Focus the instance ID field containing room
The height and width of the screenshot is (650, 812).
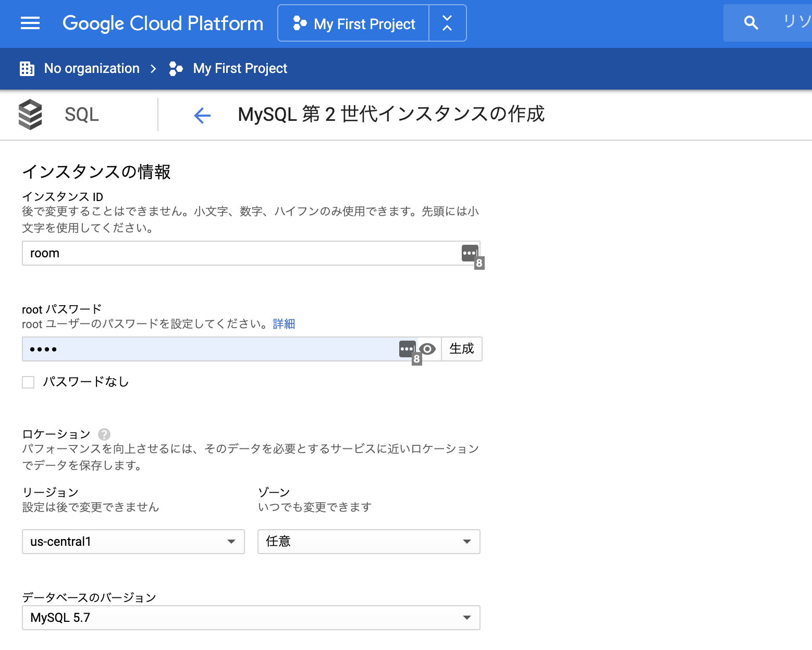click(x=251, y=253)
